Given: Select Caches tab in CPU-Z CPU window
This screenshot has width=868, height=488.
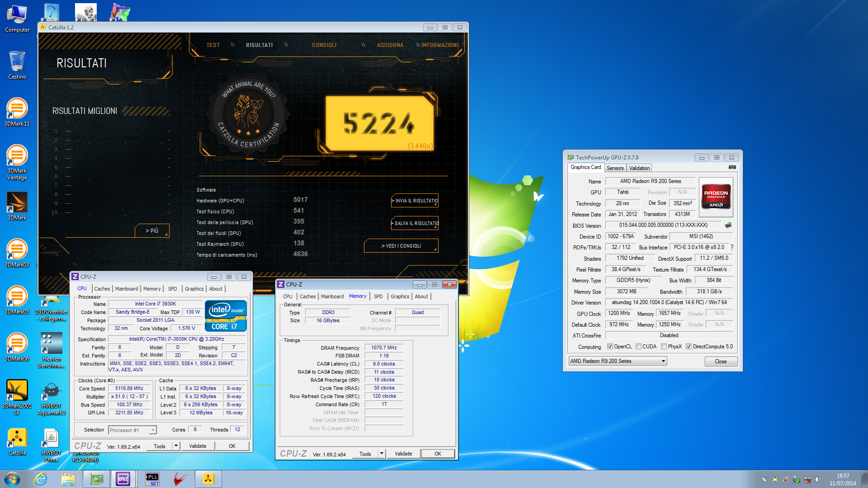Looking at the screenshot, I should [x=102, y=289].
